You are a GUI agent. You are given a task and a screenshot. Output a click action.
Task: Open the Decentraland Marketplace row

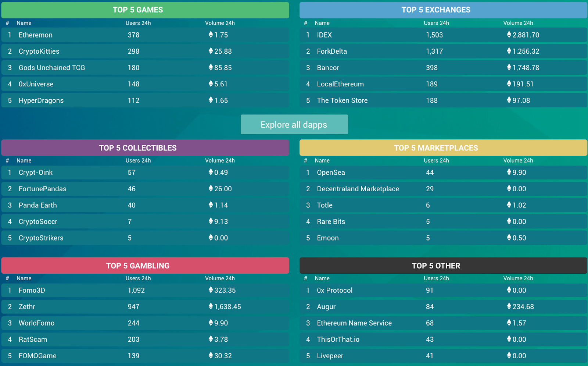358,189
